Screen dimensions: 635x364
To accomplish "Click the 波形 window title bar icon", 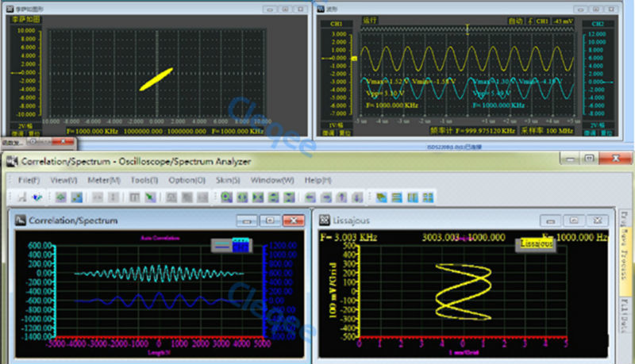I will pyautogui.click(x=321, y=9).
